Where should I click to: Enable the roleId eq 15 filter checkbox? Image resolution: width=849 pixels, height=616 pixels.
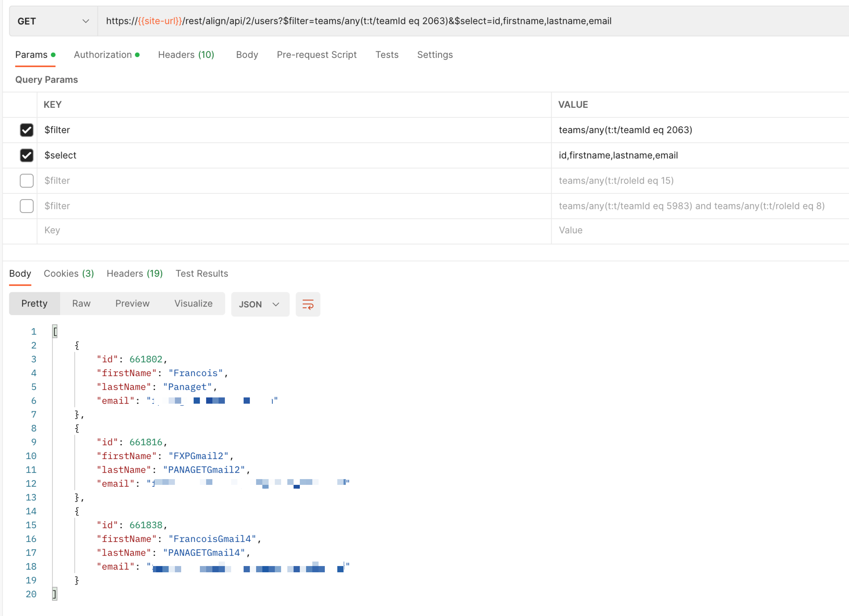pyautogui.click(x=26, y=181)
